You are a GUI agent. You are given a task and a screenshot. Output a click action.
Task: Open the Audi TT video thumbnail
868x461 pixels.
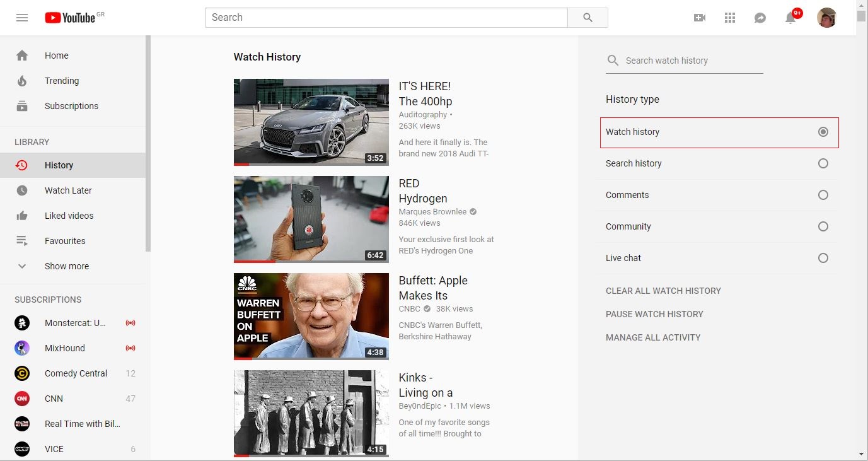(x=311, y=122)
